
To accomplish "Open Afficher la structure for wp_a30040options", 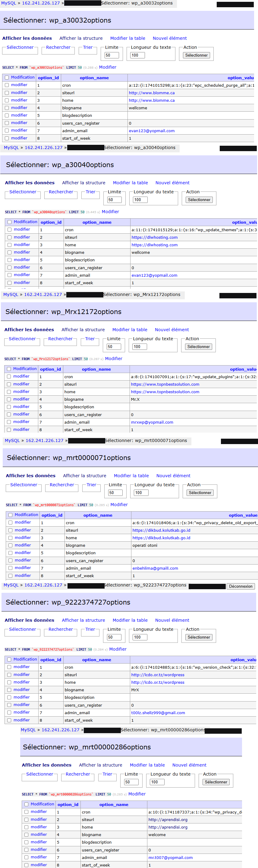I will 84,183.
